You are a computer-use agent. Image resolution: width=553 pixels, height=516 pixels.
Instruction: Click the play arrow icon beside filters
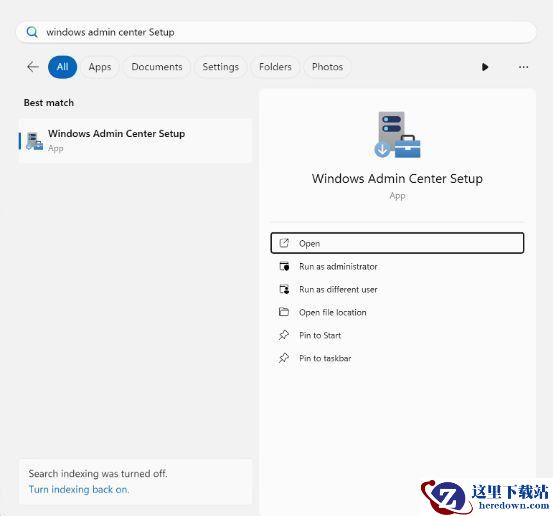(485, 67)
